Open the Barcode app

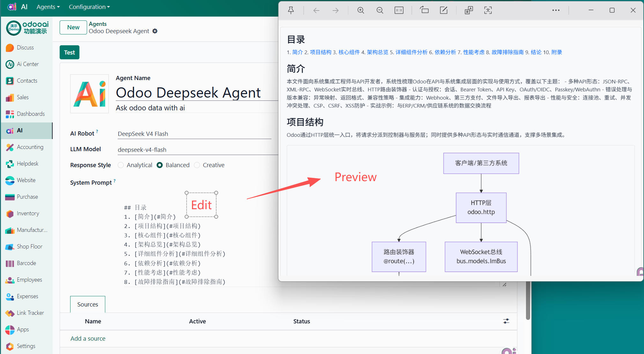[x=26, y=263]
